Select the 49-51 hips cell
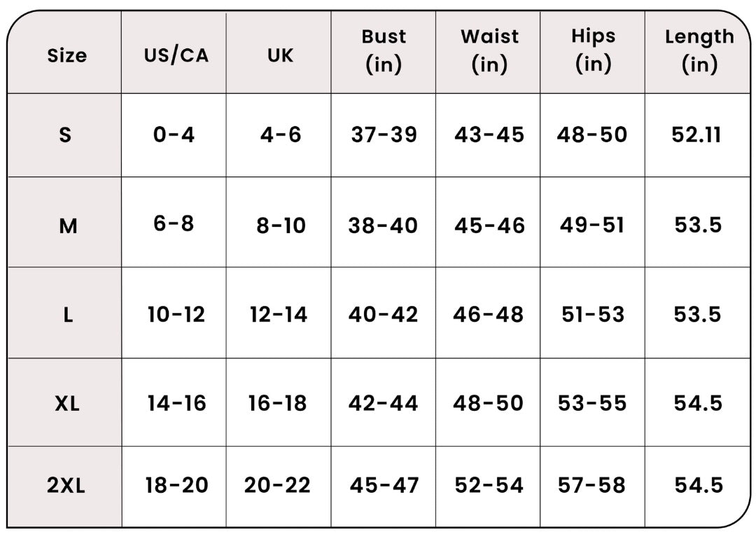 point(592,225)
